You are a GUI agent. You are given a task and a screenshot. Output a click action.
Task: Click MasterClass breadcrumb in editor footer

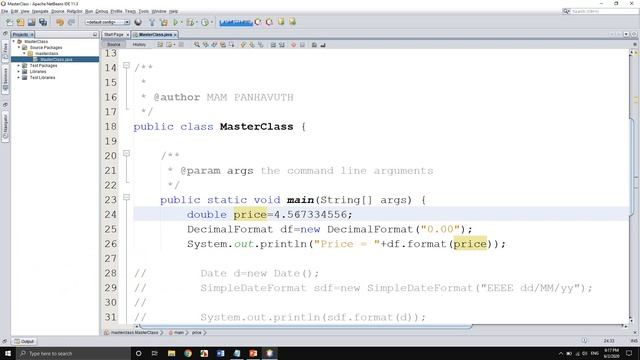coord(134,333)
